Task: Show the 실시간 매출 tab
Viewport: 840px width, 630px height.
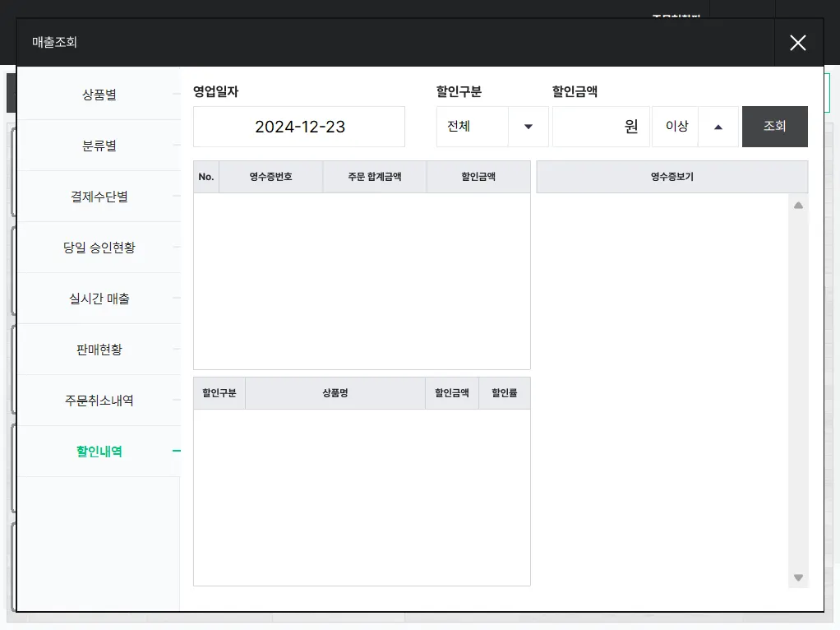Action: click(99, 299)
